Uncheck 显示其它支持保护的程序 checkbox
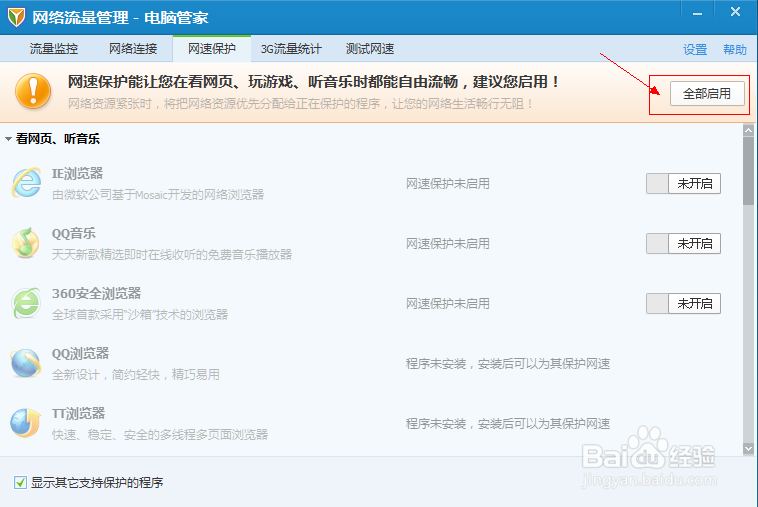 click(20, 482)
